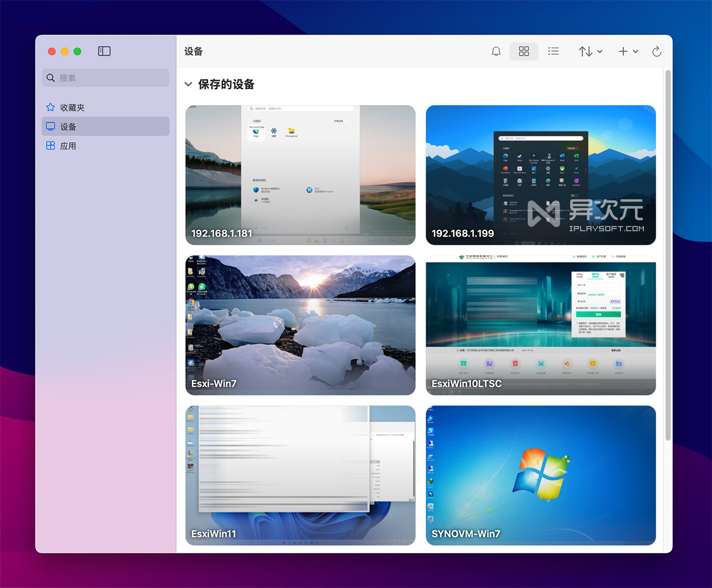The width and height of the screenshot is (712, 588).
Task: Click the grid icon beside 应用
Action: coord(50,145)
